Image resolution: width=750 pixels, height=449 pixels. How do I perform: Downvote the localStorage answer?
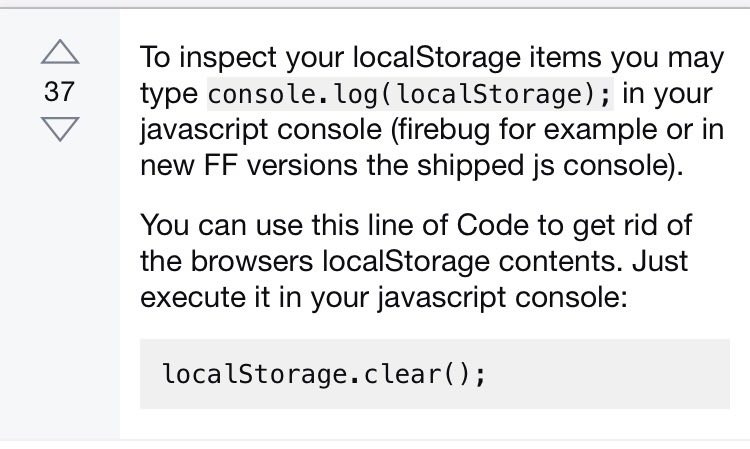pyautogui.click(x=60, y=129)
